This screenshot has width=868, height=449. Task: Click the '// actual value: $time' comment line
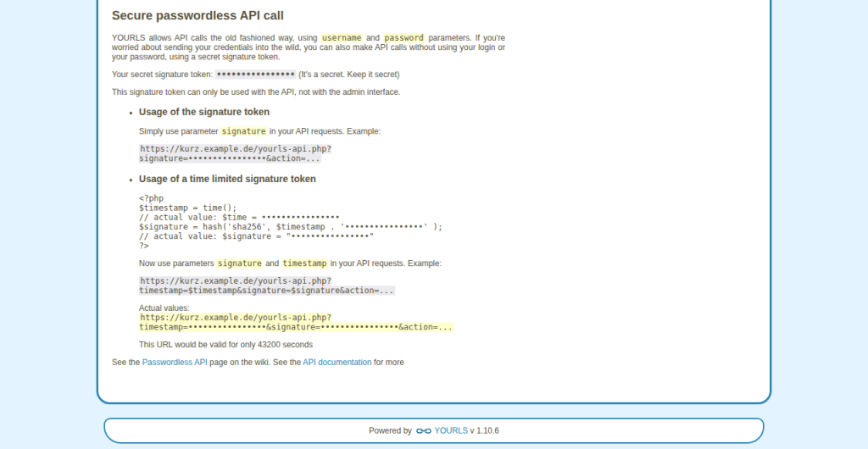tap(239, 218)
